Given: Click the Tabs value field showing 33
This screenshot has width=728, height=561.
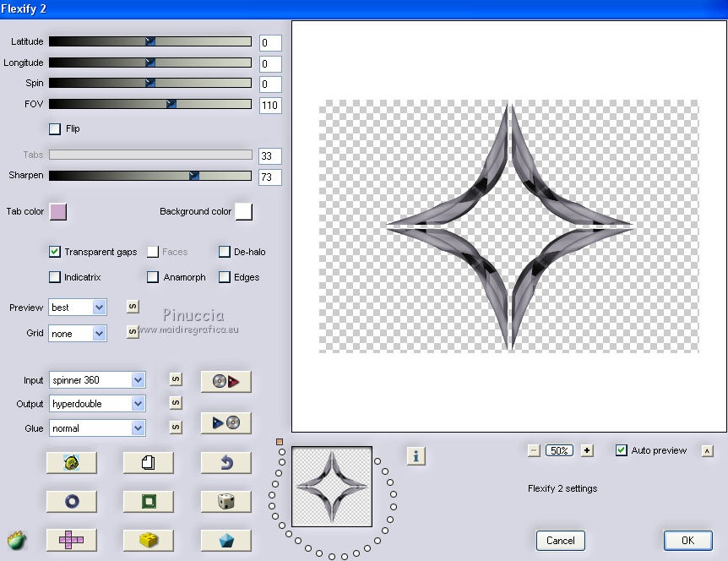Looking at the screenshot, I should 270,156.
